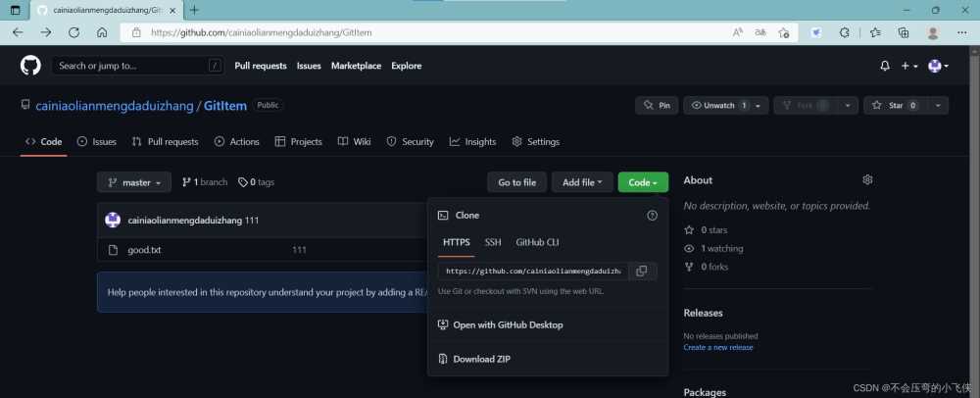Viewport: 980px width, 398px height.
Task: Go to the browser home page
Action: tap(102, 32)
